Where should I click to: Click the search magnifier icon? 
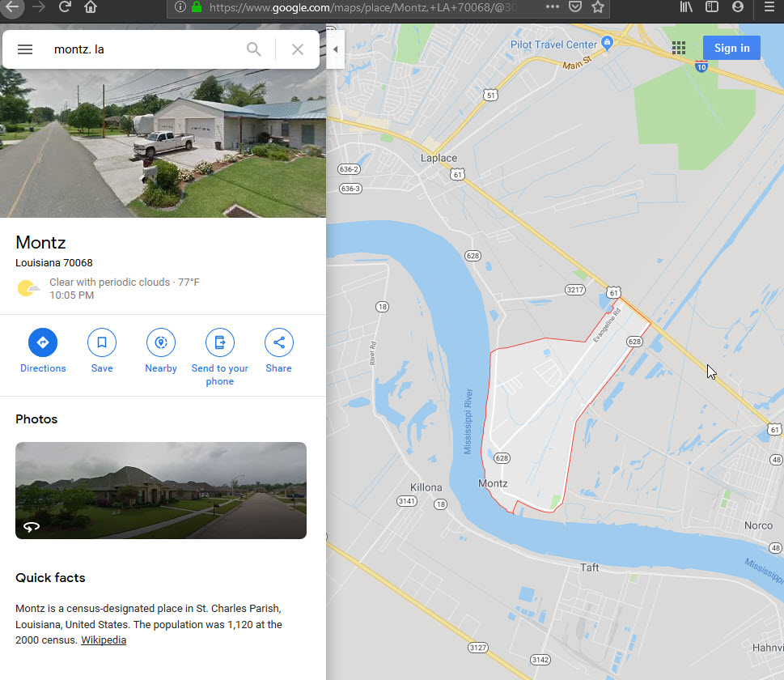pos(254,49)
